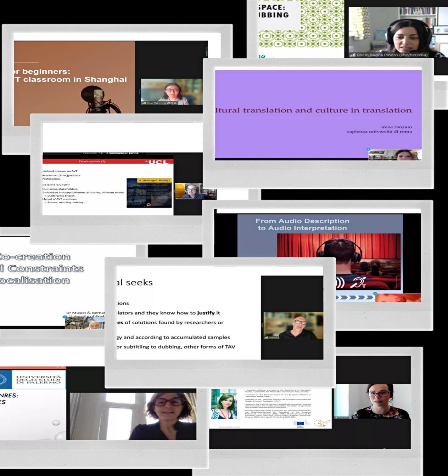
Task: Click the European Commission flag logo
Action: click(298, 424)
